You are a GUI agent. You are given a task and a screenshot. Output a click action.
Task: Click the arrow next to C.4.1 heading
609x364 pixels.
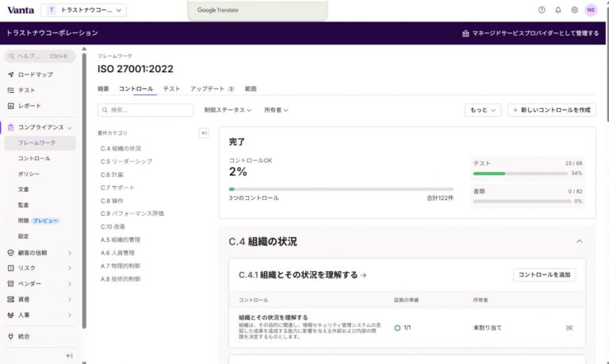363,275
